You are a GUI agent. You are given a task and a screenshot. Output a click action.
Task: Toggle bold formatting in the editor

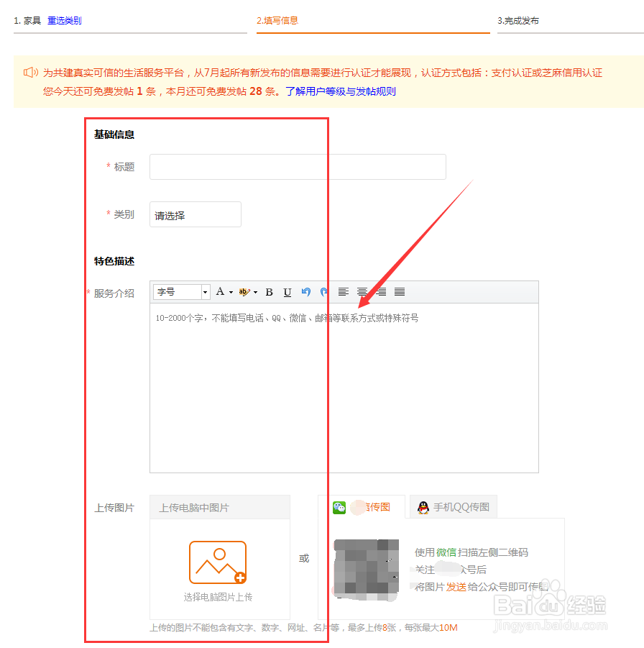tap(269, 292)
